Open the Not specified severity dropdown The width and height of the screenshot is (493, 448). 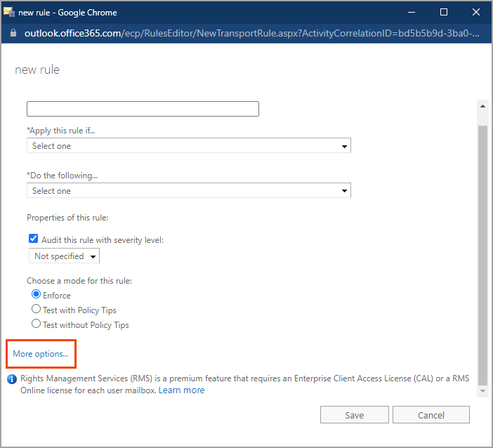tap(64, 256)
